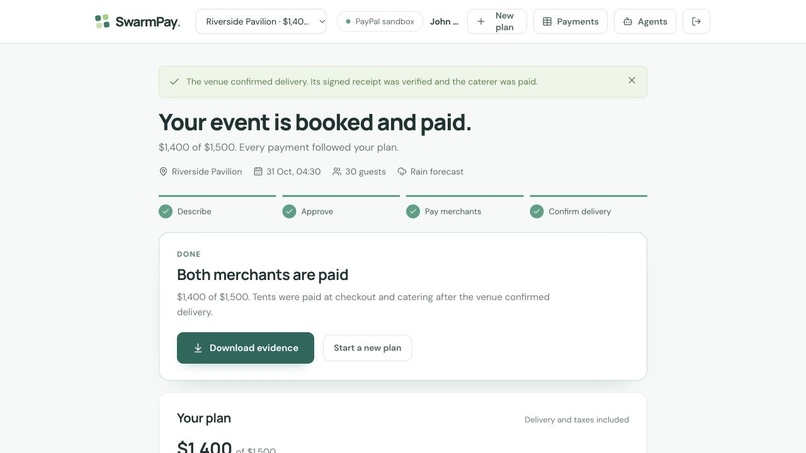Click the Approve step checkmark circle
This screenshot has width=806, height=453.
[x=289, y=211]
